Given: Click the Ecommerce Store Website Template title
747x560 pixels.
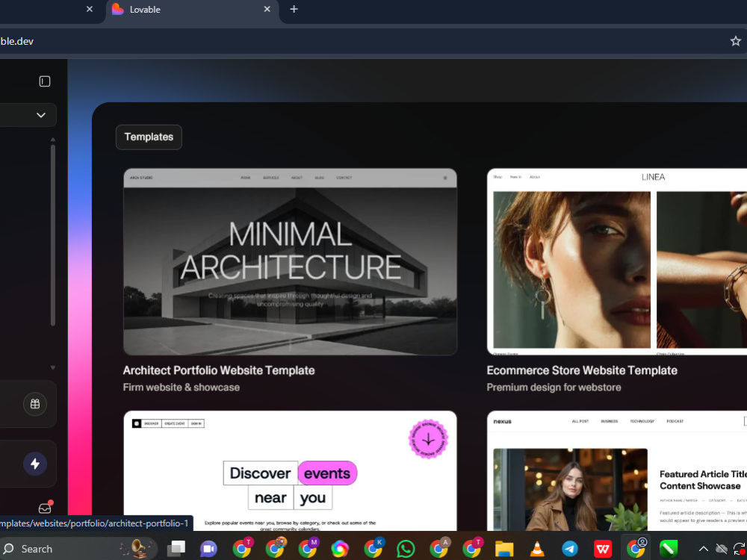Looking at the screenshot, I should (582, 370).
